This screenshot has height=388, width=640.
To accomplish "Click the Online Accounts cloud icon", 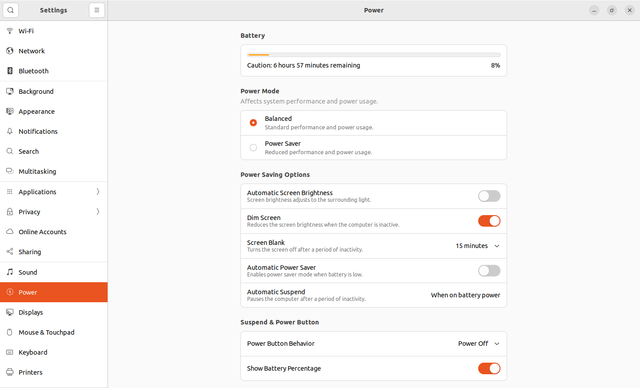I will pyautogui.click(x=10, y=232).
